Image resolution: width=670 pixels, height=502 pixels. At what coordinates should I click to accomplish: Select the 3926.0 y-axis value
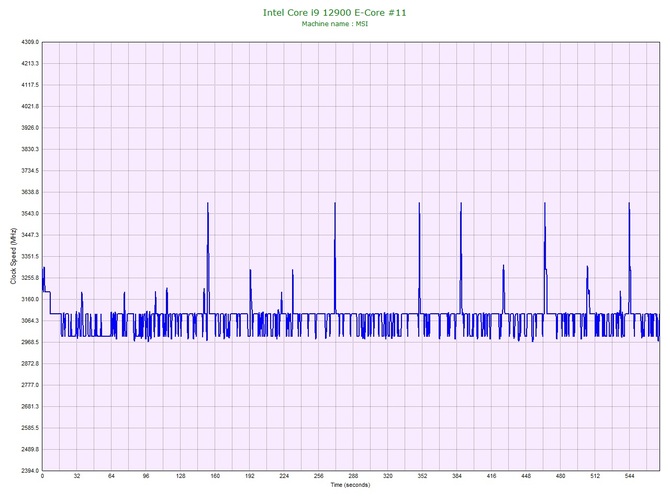[30, 128]
